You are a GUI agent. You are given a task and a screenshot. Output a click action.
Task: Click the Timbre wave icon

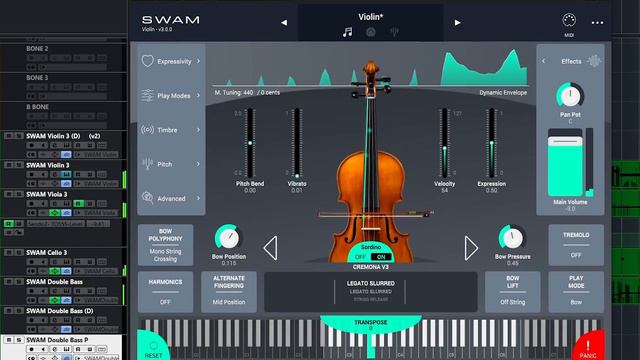click(x=147, y=130)
